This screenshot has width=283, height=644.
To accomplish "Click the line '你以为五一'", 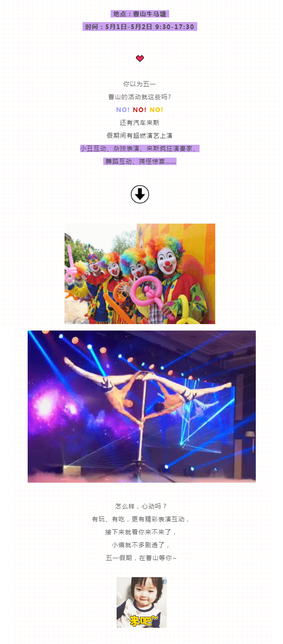I will coord(140,84).
